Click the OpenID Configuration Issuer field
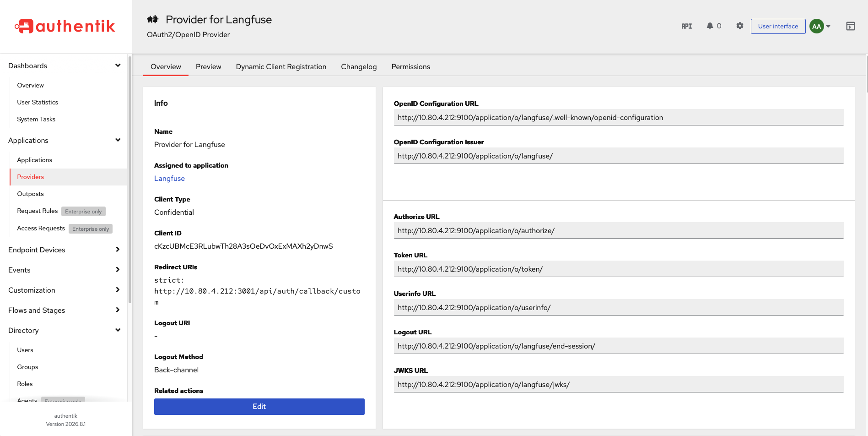 619,156
